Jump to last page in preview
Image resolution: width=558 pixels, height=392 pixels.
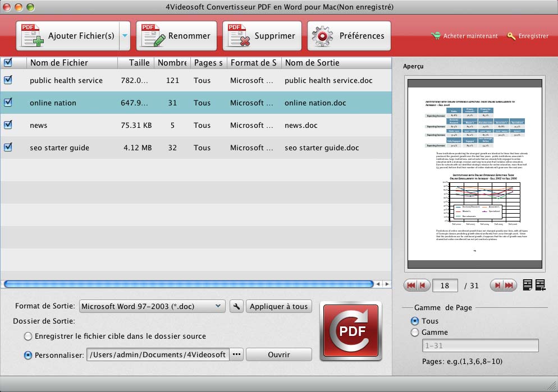(x=509, y=285)
